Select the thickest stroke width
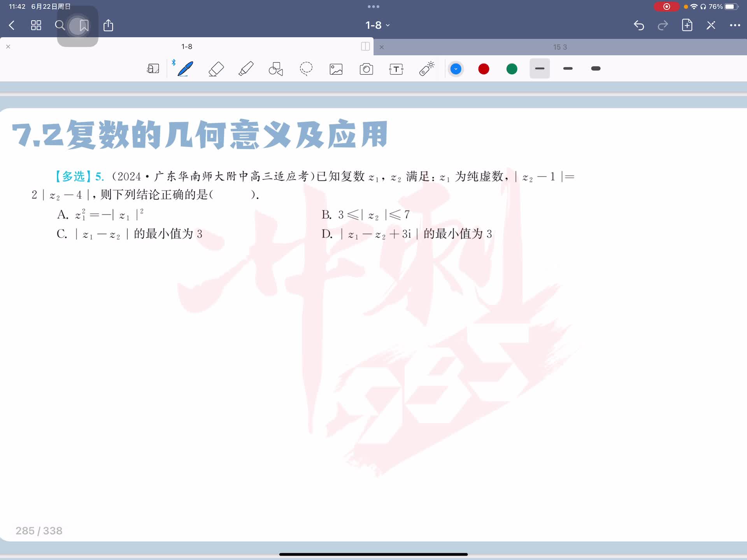Viewport: 747px width, 560px height. pos(596,69)
